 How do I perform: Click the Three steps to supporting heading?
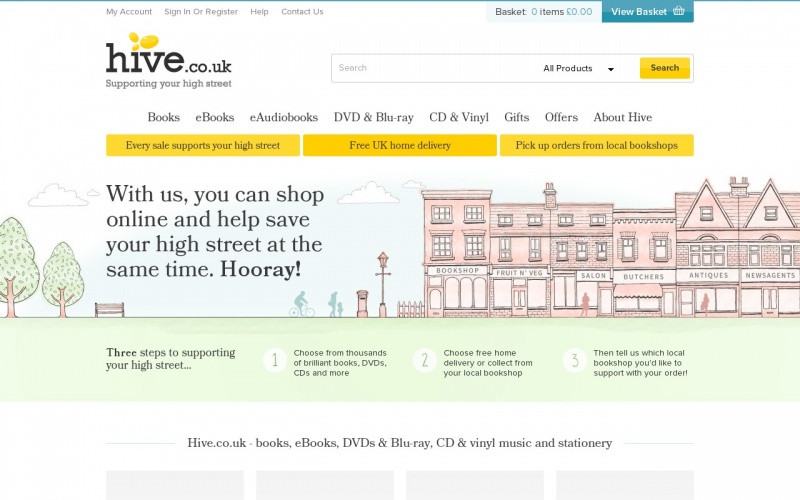170,359
